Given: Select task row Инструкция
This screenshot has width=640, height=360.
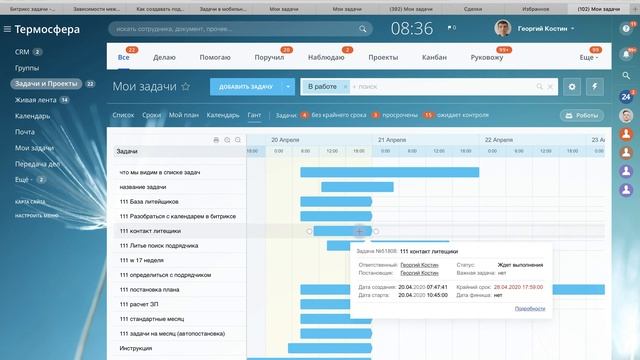Looking at the screenshot, I should point(179,348).
